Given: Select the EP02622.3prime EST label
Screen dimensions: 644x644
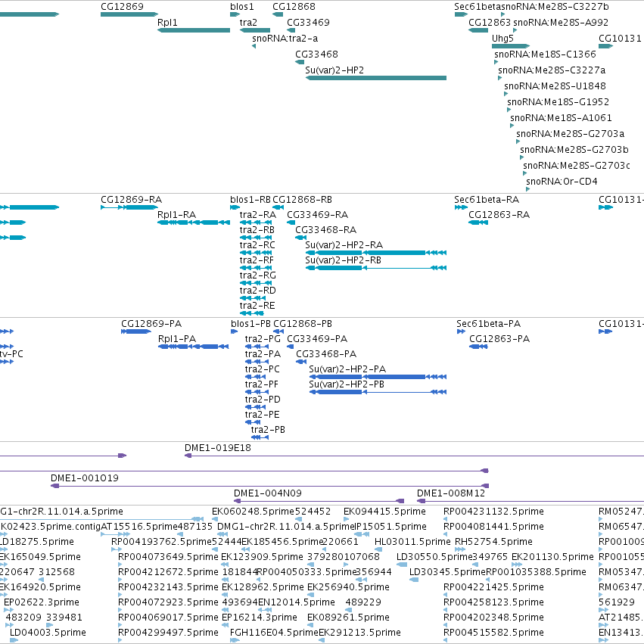Looking at the screenshot, I should (41, 602).
